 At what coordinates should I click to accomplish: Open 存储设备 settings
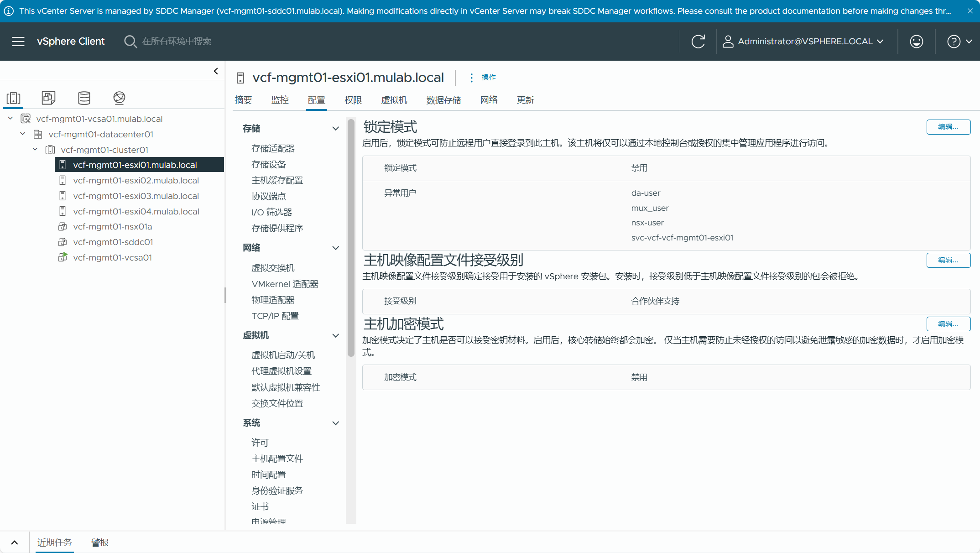pos(269,164)
